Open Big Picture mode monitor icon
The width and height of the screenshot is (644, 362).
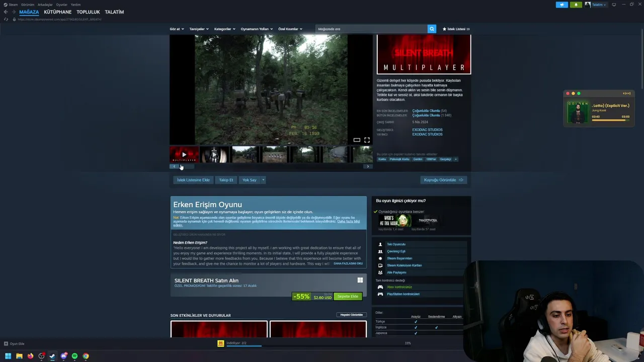click(x=614, y=5)
